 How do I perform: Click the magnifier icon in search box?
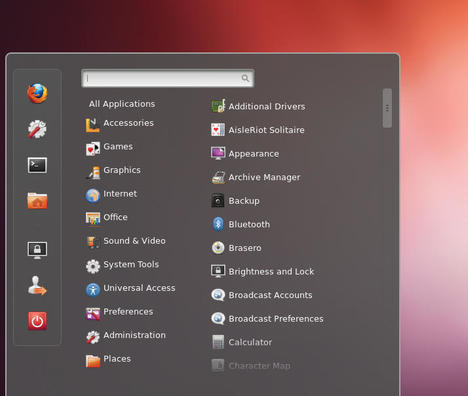click(x=245, y=78)
